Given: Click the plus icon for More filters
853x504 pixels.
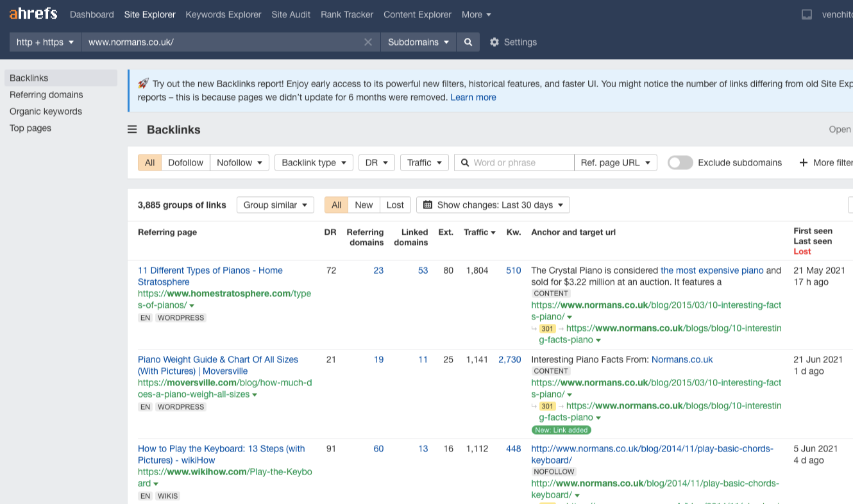Looking at the screenshot, I should pos(803,163).
